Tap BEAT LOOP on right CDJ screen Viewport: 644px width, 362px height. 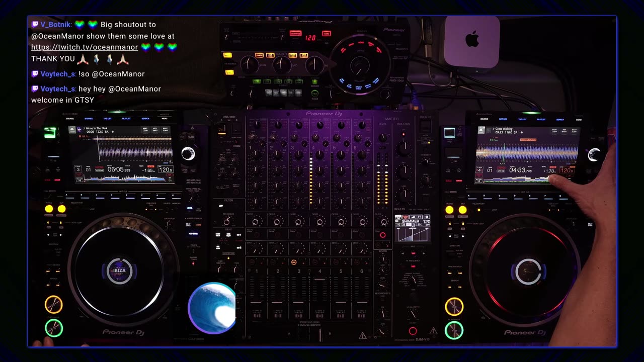click(x=554, y=130)
